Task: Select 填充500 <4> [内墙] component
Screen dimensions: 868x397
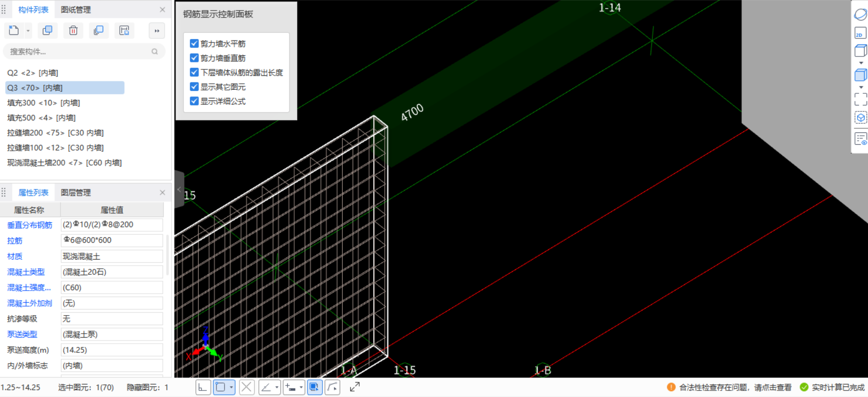Action: tap(41, 118)
